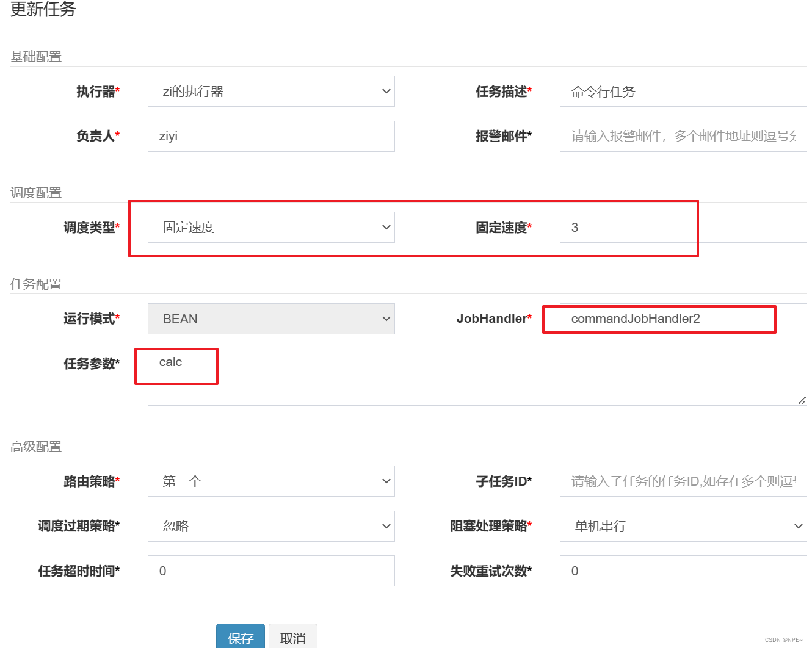The width and height of the screenshot is (812, 648).
Task: Click the 基础配置 section heading
Action: pos(36,57)
